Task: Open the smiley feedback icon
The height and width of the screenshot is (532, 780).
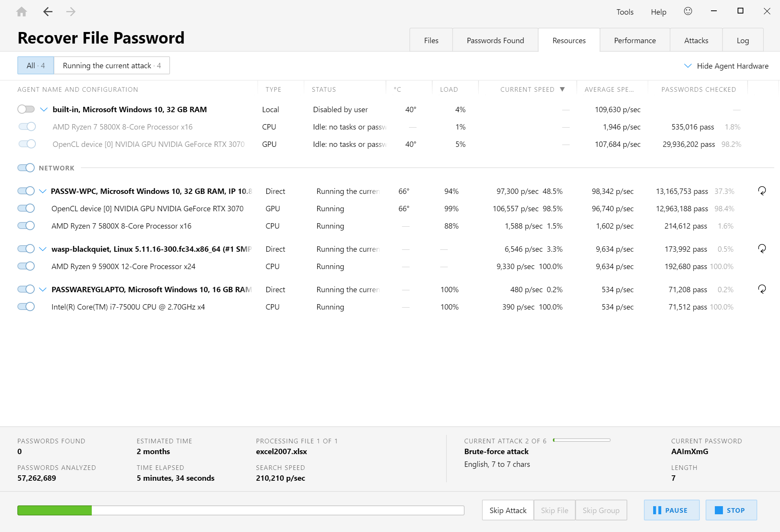Action: tap(688, 12)
